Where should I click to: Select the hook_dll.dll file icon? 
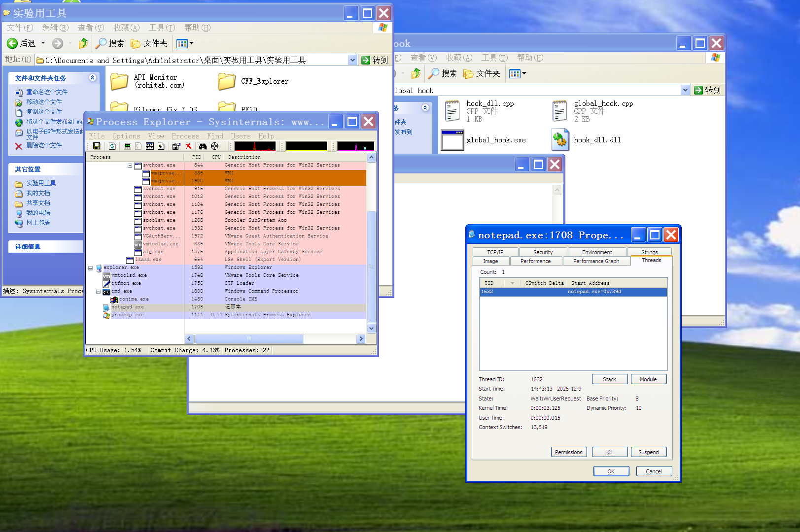560,140
